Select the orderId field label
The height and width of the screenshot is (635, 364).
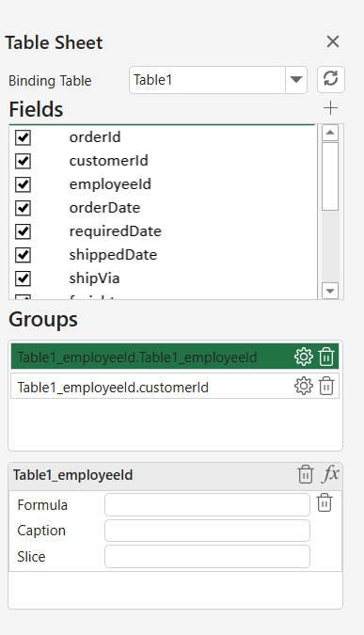coord(95,137)
